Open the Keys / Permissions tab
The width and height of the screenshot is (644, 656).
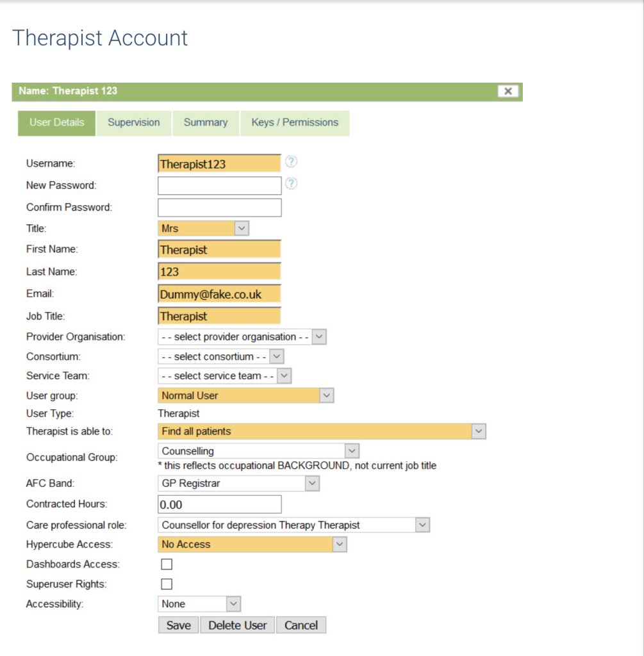pyautogui.click(x=295, y=122)
